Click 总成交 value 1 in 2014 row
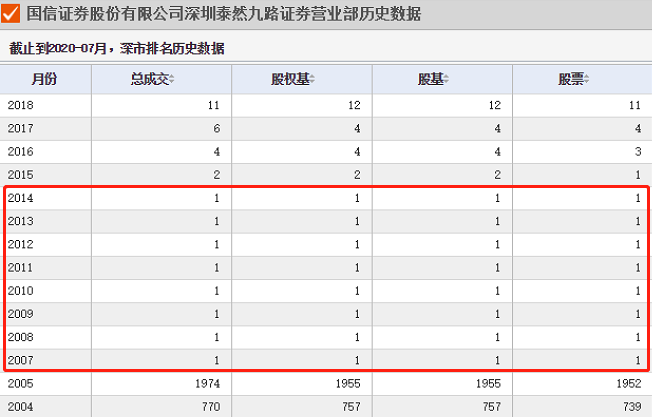Image resolution: width=652 pixels, height=417 pixels. click(x=217, y=198)
